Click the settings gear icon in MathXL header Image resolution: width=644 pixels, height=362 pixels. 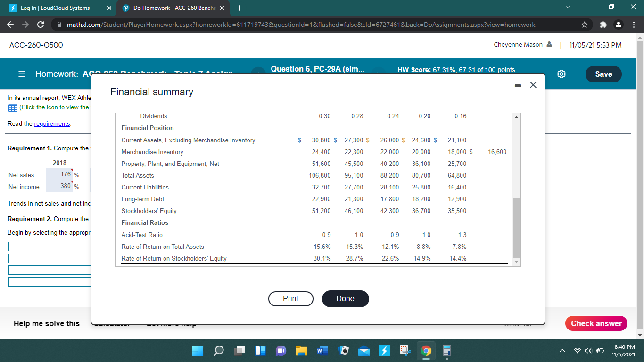[x=561, y=74]
